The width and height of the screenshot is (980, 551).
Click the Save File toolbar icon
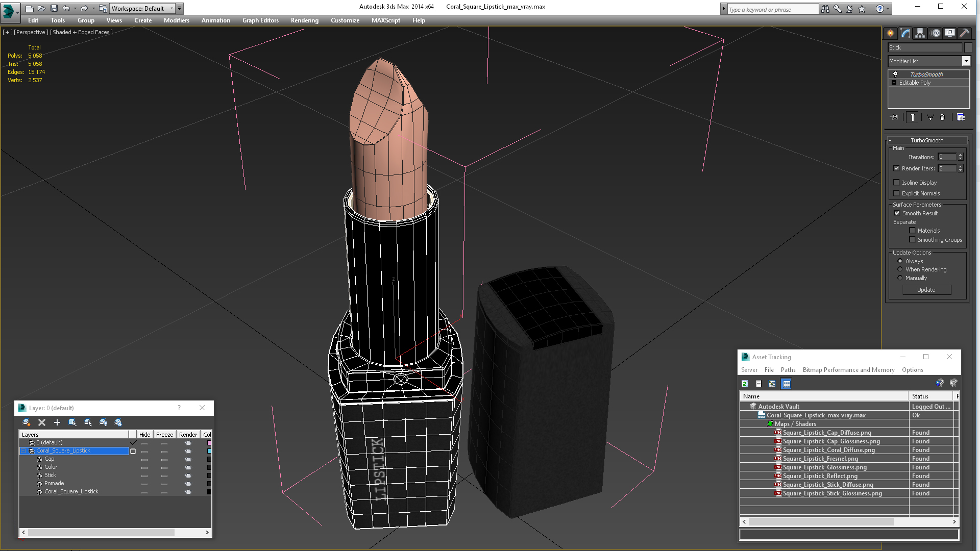(54, 8)
